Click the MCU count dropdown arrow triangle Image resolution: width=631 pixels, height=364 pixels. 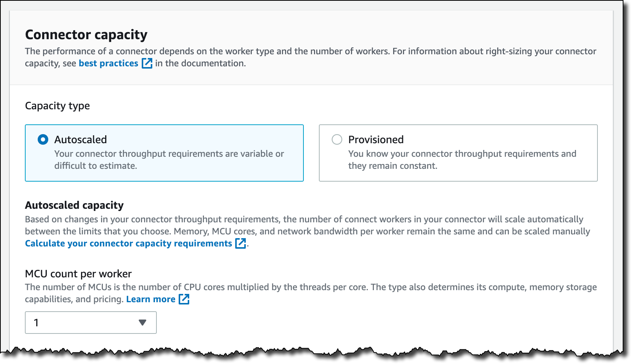coord(142,323)
